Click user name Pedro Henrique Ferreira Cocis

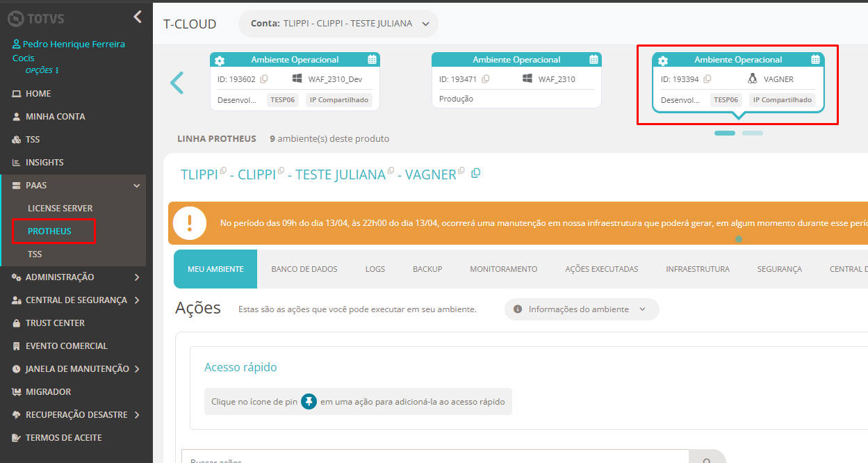(x=69, y=51)
